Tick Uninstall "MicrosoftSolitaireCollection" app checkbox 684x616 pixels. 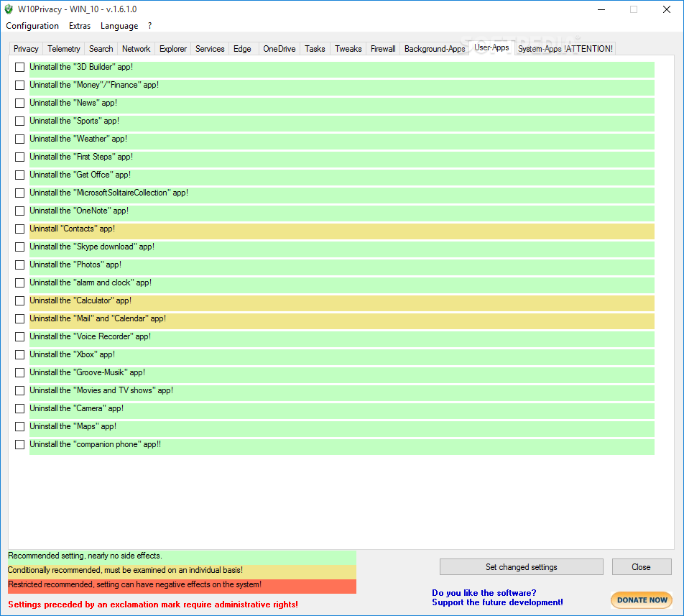[19, 193]
